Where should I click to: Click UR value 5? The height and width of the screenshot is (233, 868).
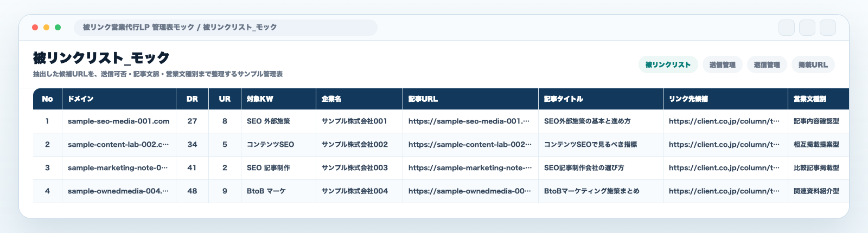(225, 145)
